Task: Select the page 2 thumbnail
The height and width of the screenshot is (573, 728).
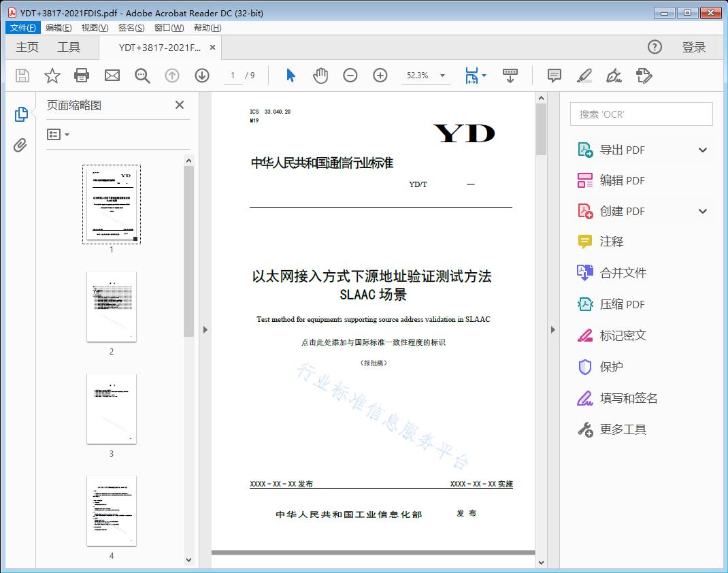Action: pyautogui.click(x=111, y=307)
